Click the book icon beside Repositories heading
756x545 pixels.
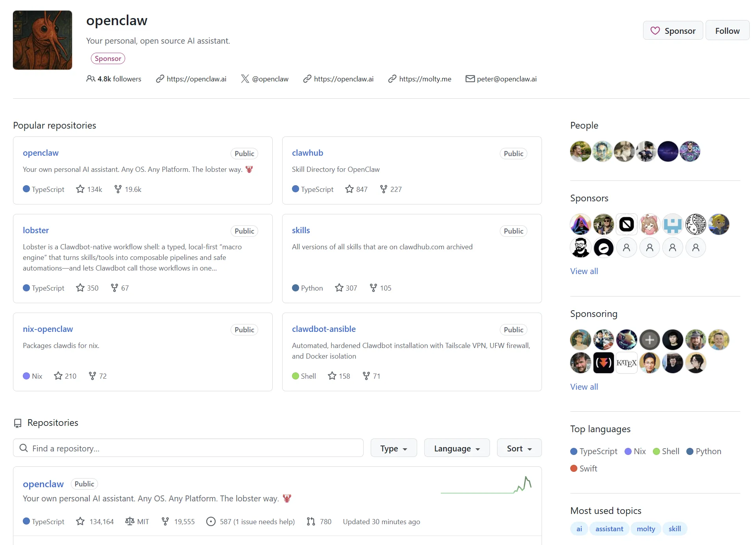[18, 423]
